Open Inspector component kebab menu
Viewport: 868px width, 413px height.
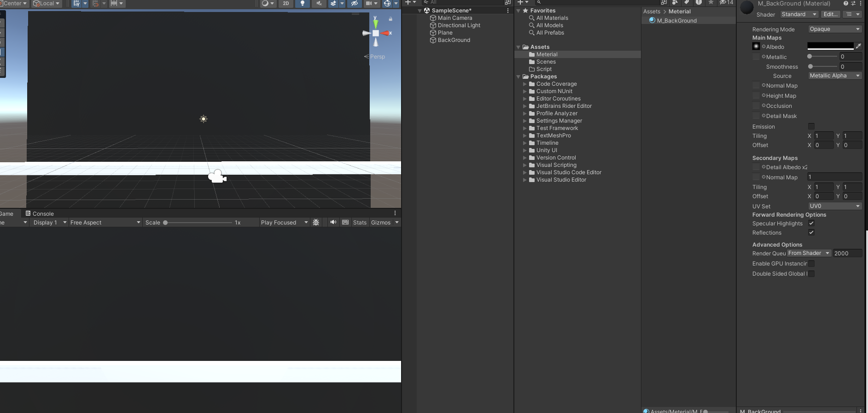(861, 3)
